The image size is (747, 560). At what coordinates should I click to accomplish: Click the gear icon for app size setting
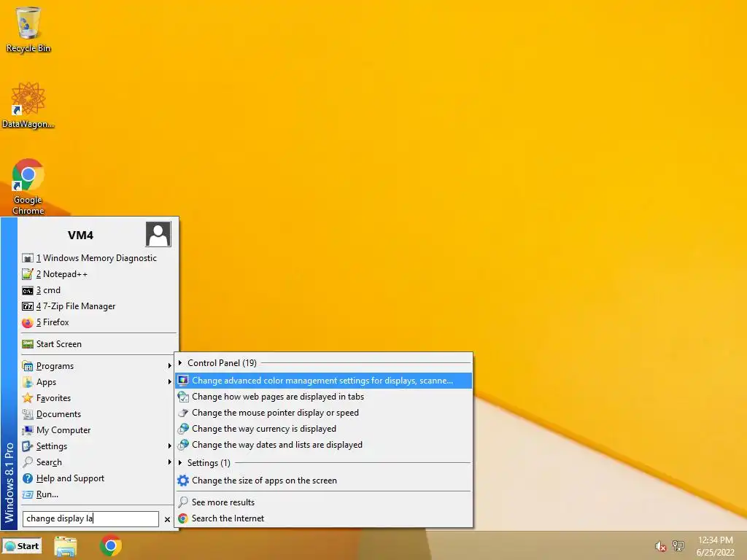click(183, 481)
